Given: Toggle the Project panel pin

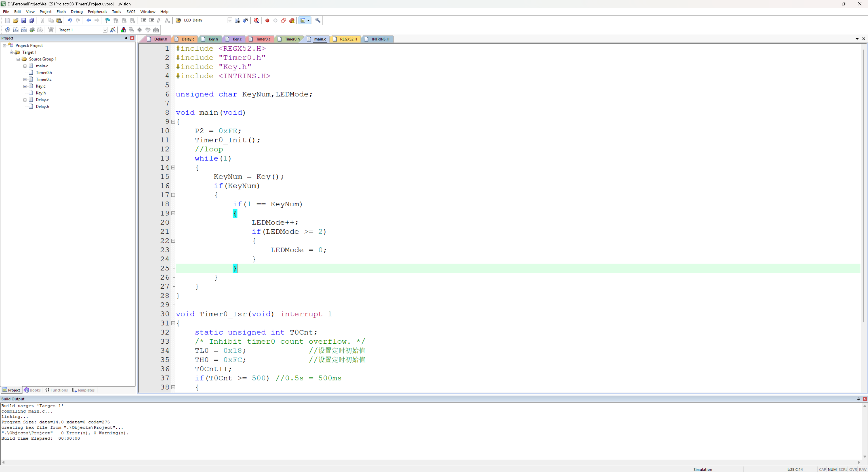Looking at the screenshot, I should [x=126, y=38].
